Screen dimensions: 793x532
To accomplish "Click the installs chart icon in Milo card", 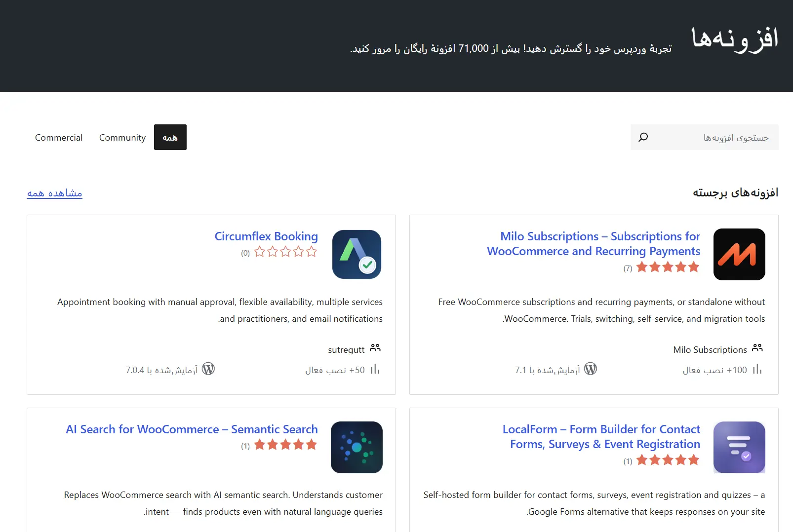I will coord(757,370).
